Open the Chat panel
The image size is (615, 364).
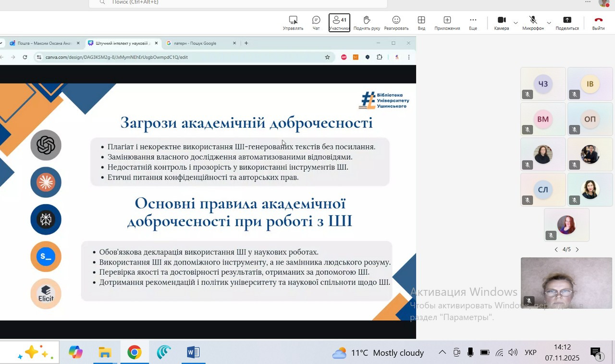point(316,22)
